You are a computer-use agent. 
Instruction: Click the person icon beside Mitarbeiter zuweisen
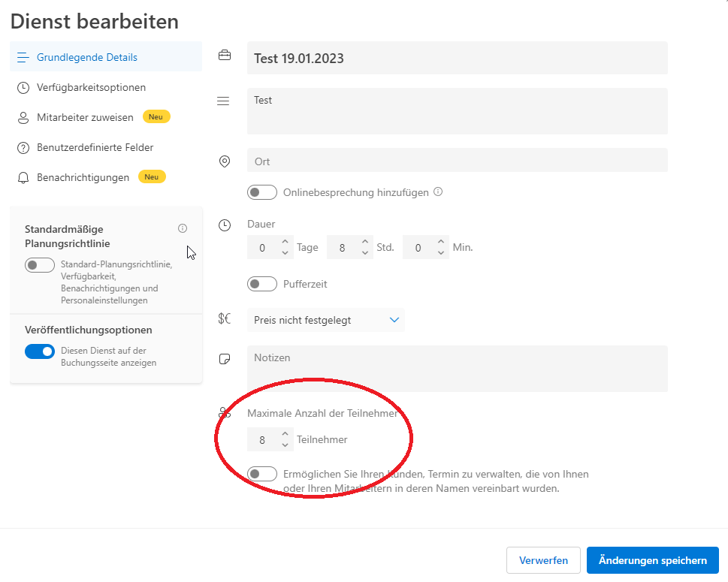23,118
